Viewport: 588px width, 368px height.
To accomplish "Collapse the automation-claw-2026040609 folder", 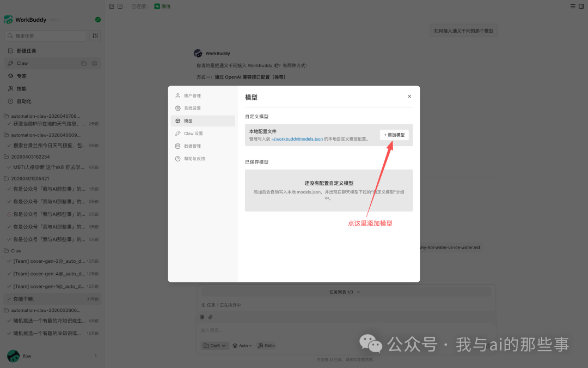I will (42, 135).
